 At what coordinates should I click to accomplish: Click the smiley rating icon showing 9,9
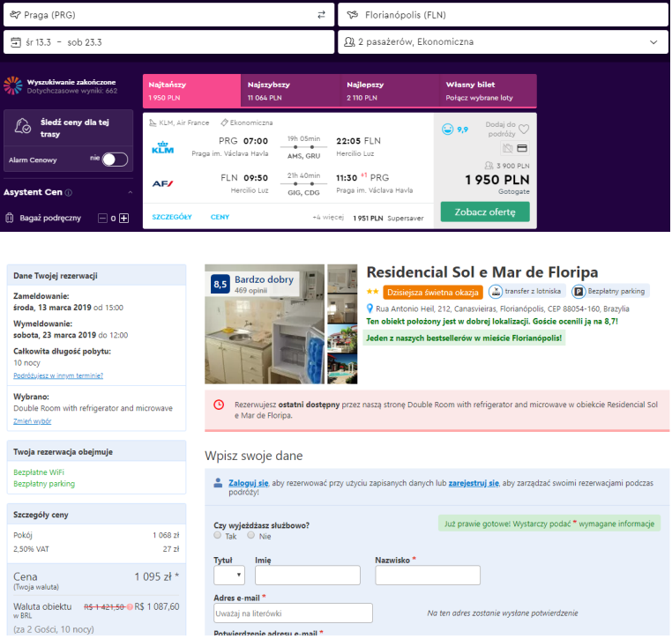coord(446,130)
